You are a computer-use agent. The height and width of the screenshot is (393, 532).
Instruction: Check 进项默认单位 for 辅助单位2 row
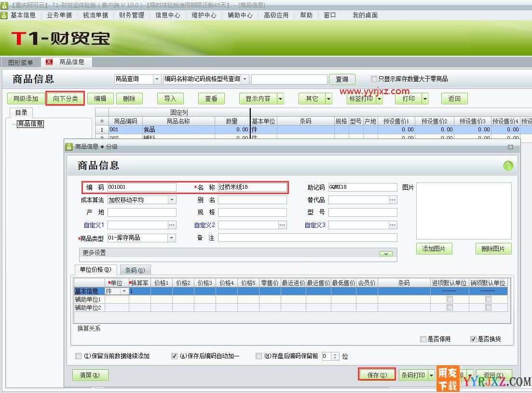(450, 308)
